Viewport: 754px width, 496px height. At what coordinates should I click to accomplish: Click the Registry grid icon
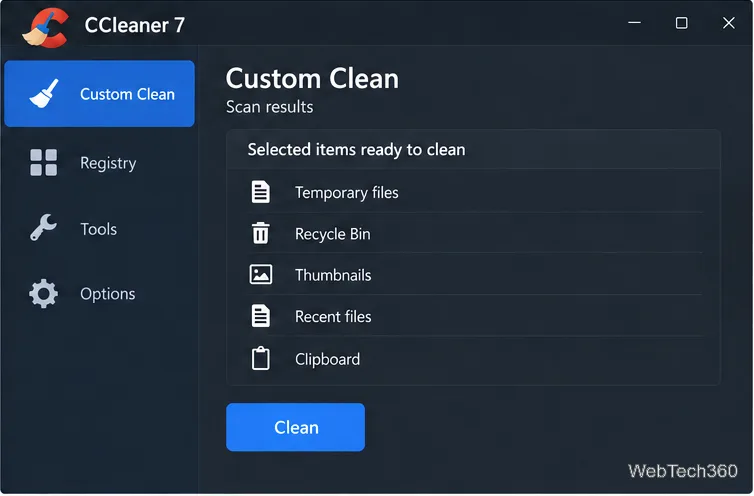[x=43, y=162]
